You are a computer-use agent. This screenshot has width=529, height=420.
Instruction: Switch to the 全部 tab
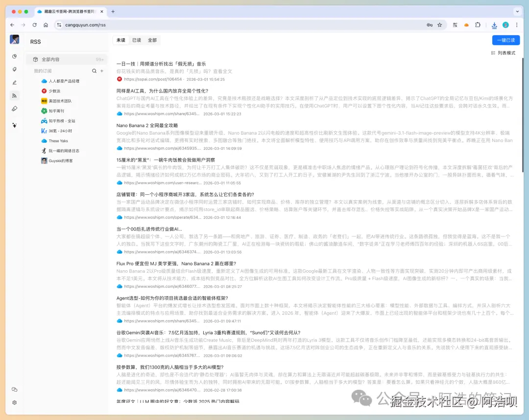(152, 40)
